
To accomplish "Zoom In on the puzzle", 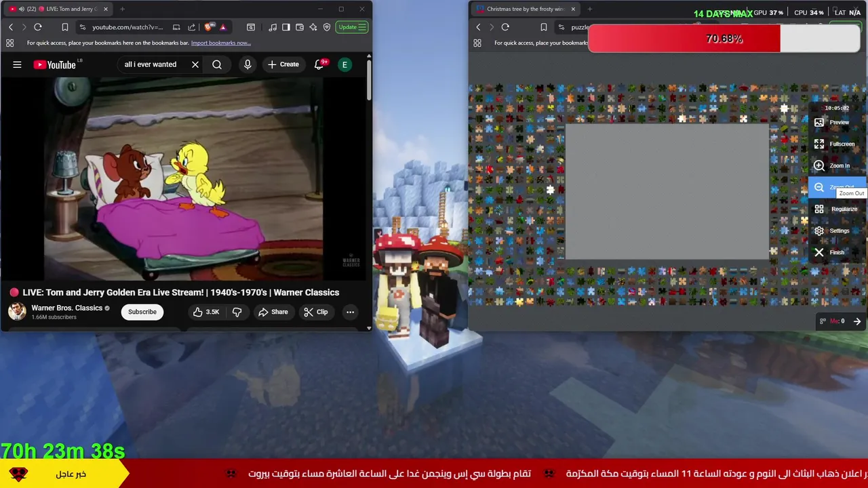I will pos(837,166).
